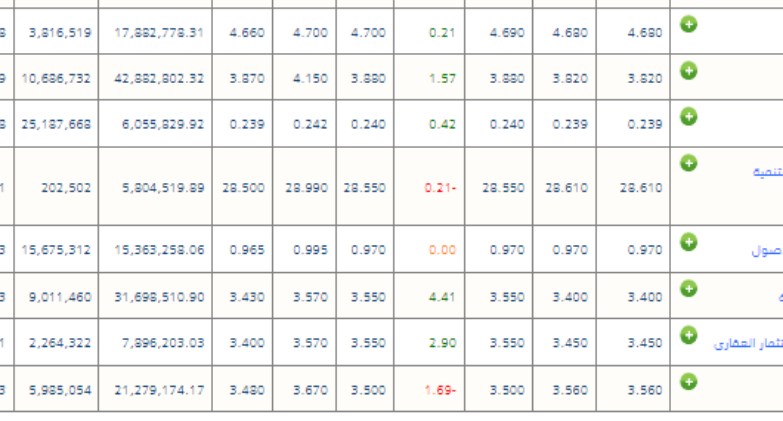Expand the row priced 0.970 with plus icon
The image size is (783, 421).
tap(689, 242)
